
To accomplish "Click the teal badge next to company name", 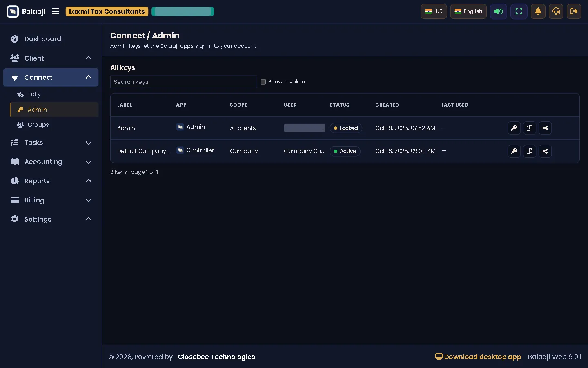I will coord(183,11).
